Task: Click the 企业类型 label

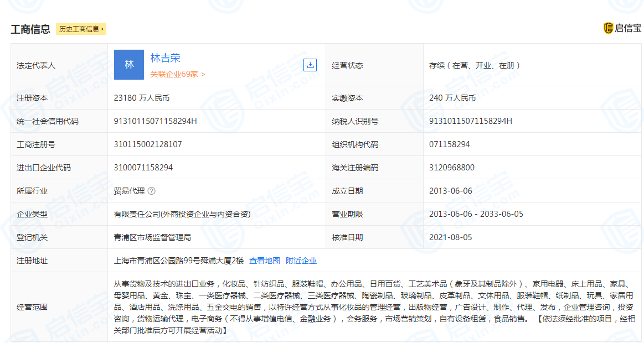Action: coord(32,214)
